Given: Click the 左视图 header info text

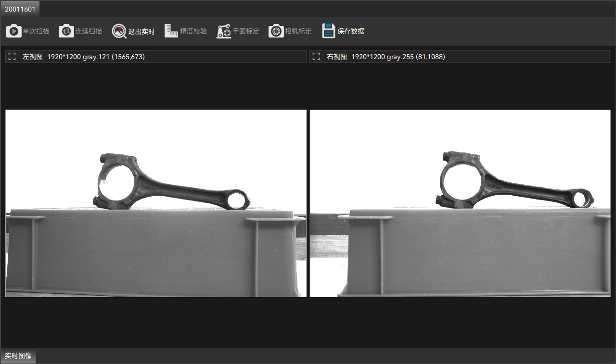Looking at the screenshot, I should point(84,57).
